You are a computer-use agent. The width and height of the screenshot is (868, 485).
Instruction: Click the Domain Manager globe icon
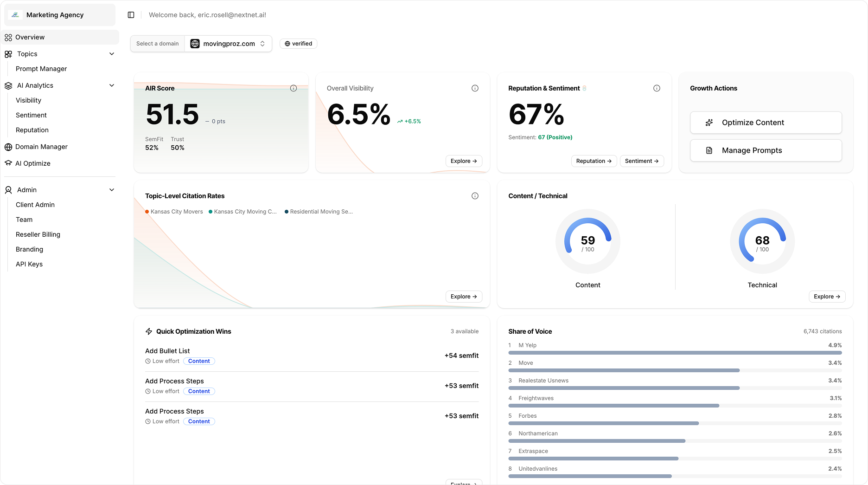(x=8, y=147)
